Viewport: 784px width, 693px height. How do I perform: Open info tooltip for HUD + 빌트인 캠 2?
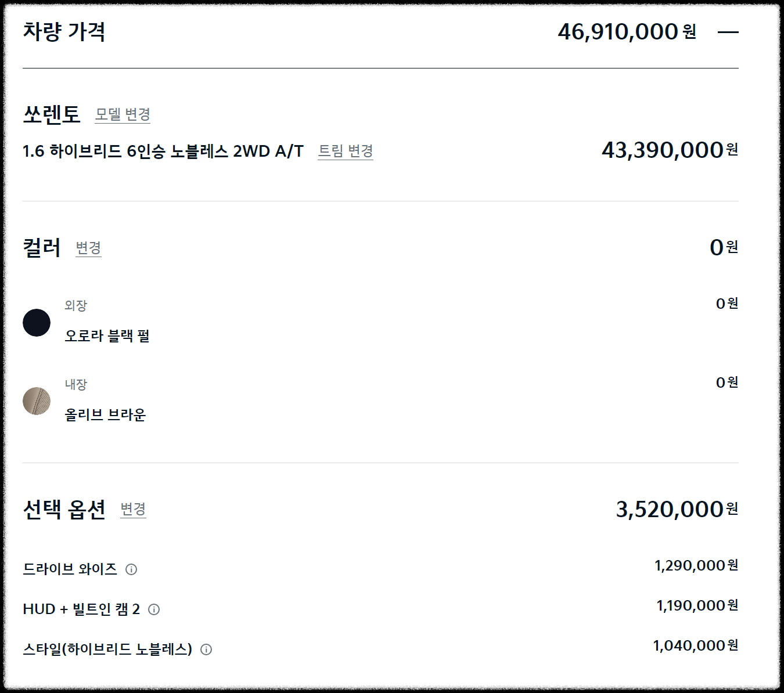point(154,609)
